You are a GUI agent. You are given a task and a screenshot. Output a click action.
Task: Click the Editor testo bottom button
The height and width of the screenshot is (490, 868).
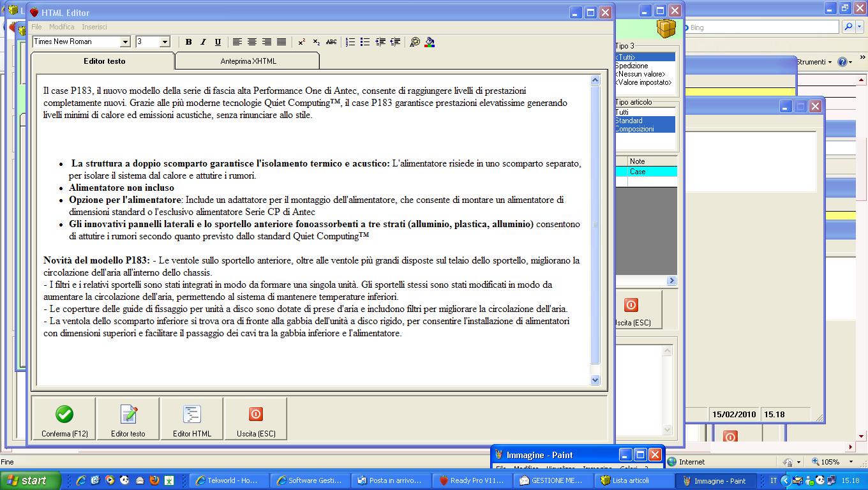pyautogui.click(x=128, y=419)
